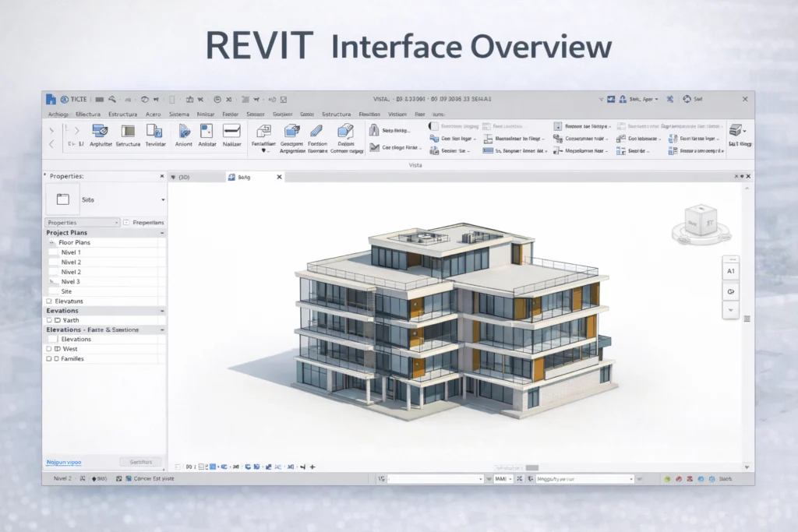
Task: Expand the Floor Plans tree node
Action: [x=51, y=241]
